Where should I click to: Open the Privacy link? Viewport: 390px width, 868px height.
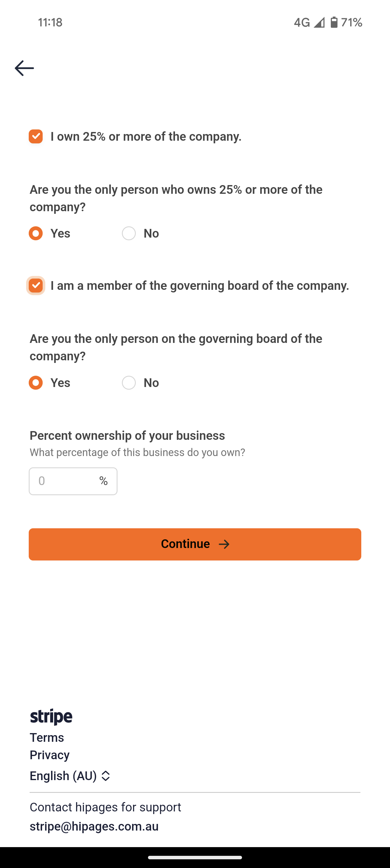point(50,755)
